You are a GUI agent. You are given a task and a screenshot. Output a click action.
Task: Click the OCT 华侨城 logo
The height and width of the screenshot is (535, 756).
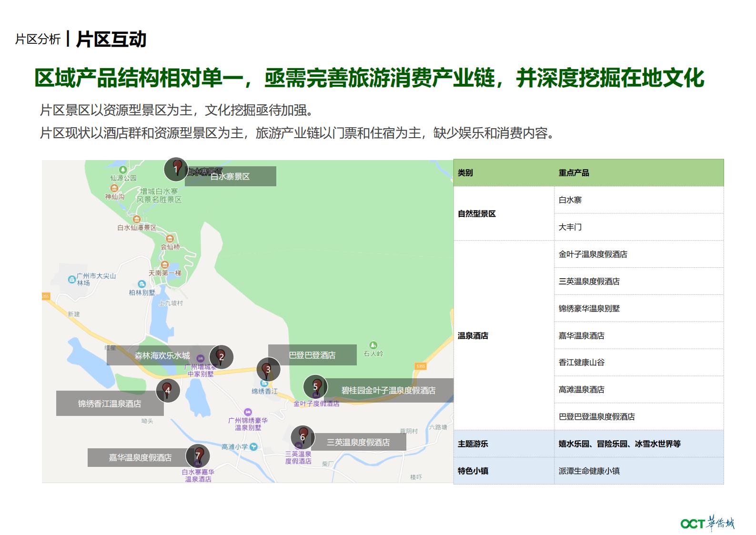tap(707, 523)
